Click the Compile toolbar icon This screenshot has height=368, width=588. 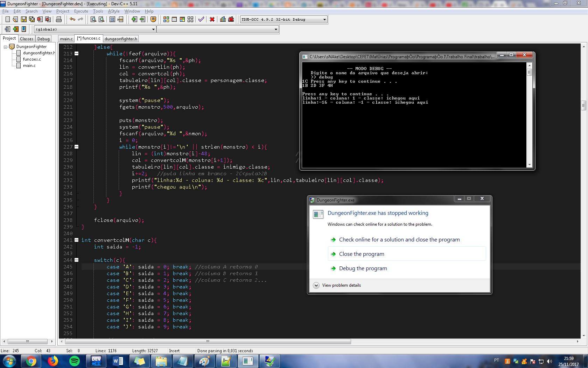pos(166,19)
